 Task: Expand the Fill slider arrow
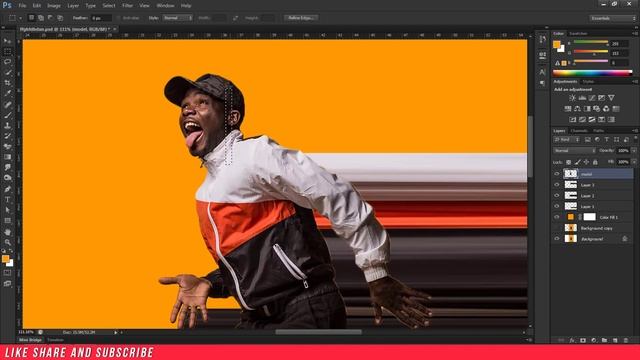tap(634, 162)
